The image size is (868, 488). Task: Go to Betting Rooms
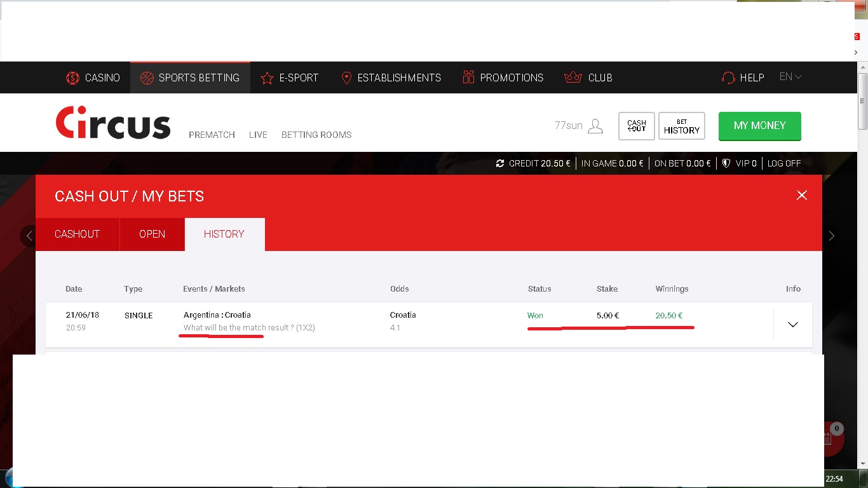pos(316,135)
